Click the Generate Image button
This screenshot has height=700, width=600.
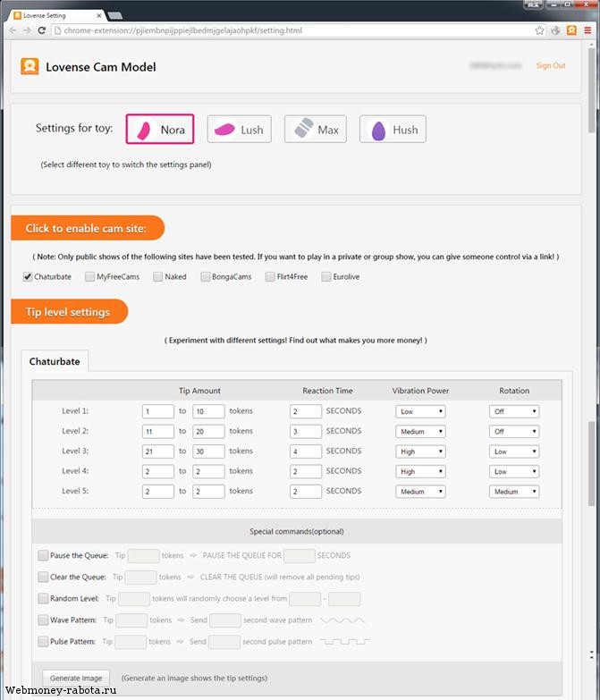76,678
